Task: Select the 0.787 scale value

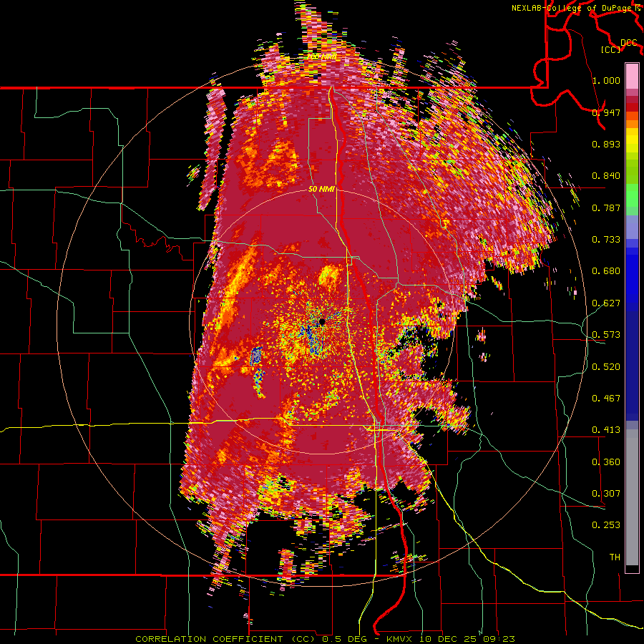Action: point(606,208)
